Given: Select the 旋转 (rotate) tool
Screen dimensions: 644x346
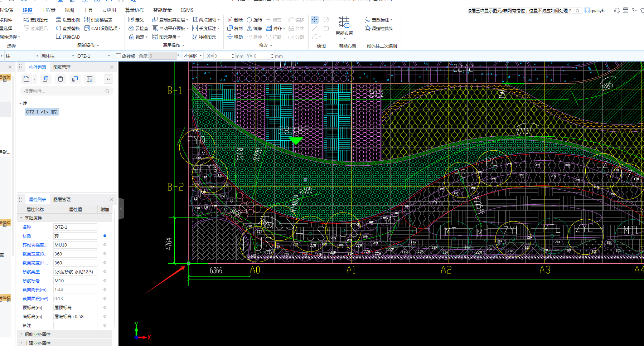Looking at the screenshot, I should point(254,20).
